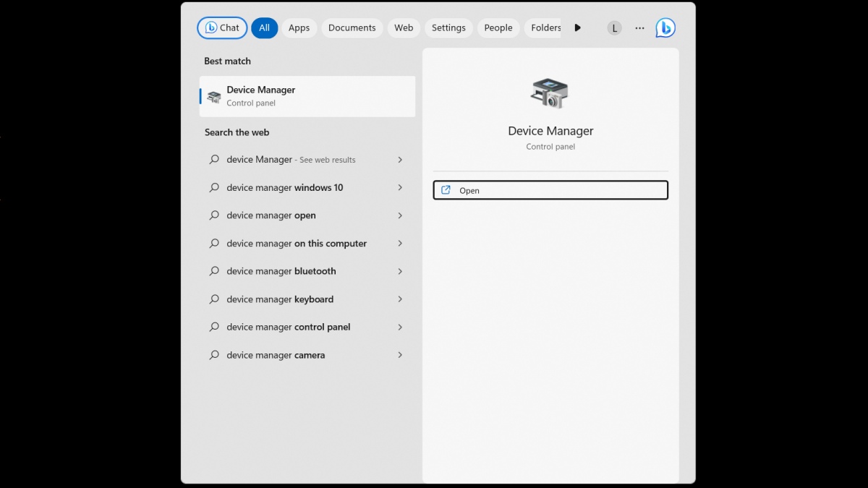
Task: Switch to the Documents filter tab
Action: click(x=352, y=28)
